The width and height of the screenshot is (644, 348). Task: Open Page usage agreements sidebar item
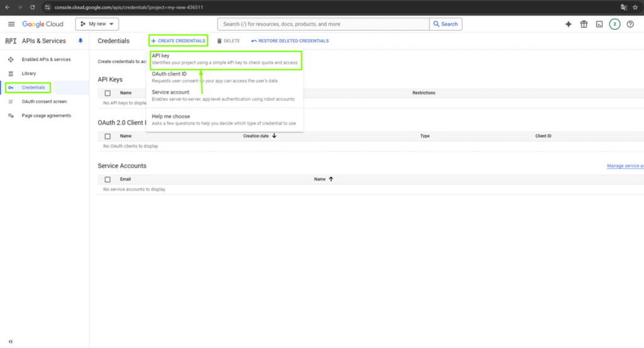(x=47, y=115)
